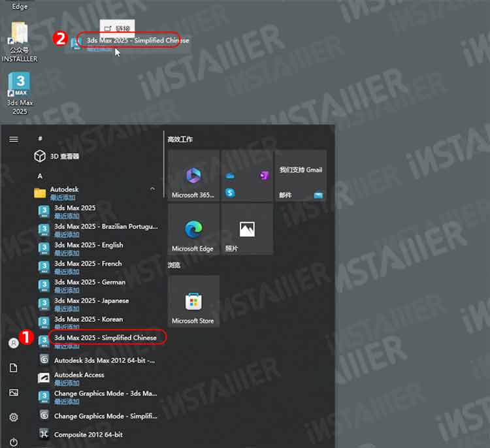490x448 pixels.
Task: Open 3ds Max 2025 - Japanese entry
Action: tap(97, 304)
